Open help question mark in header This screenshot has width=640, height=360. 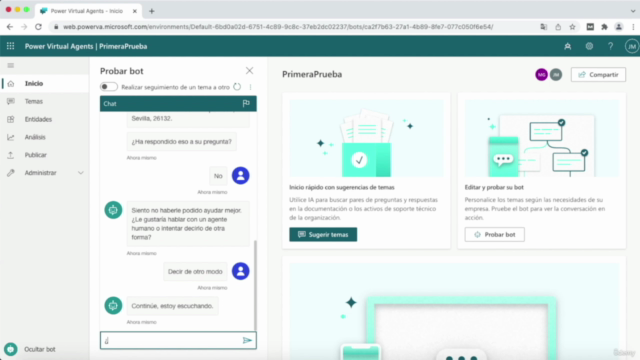[x=611, y=47]
